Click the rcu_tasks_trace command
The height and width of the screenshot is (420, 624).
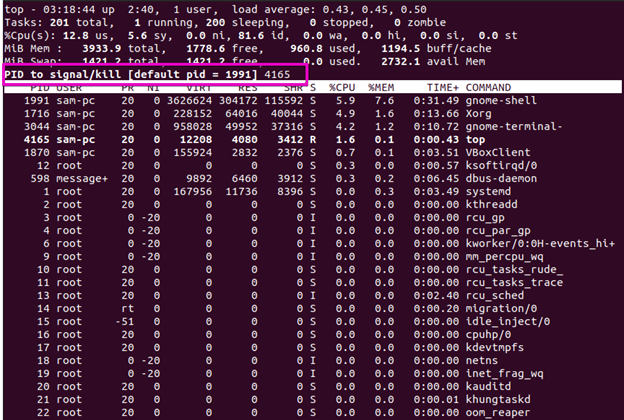(x=514, y=283)
